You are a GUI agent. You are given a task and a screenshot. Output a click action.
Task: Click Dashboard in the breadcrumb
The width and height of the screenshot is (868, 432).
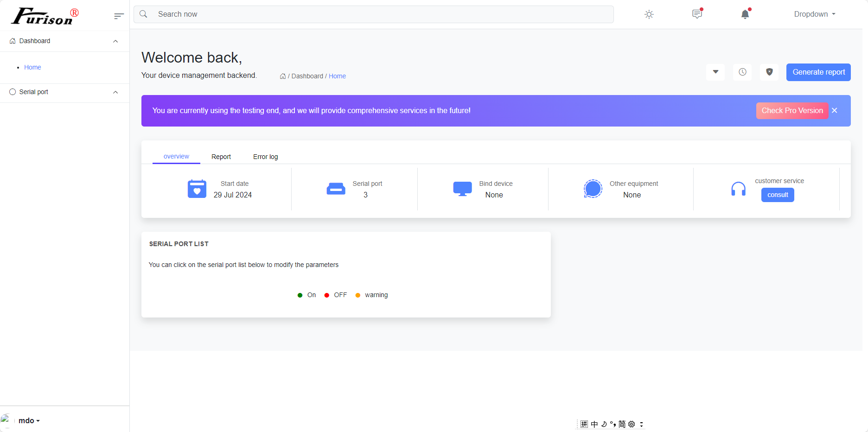pyautogui.click(x=307, y=76)
